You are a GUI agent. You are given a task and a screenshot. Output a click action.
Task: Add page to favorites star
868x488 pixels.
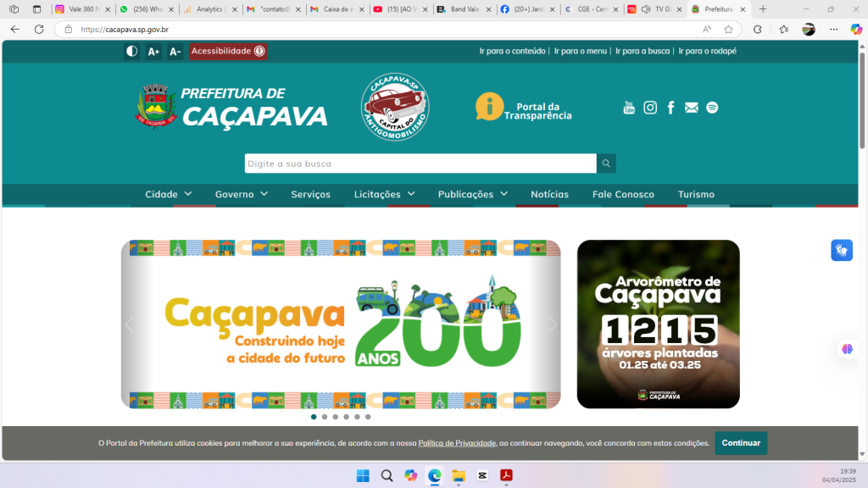(728, 30)
